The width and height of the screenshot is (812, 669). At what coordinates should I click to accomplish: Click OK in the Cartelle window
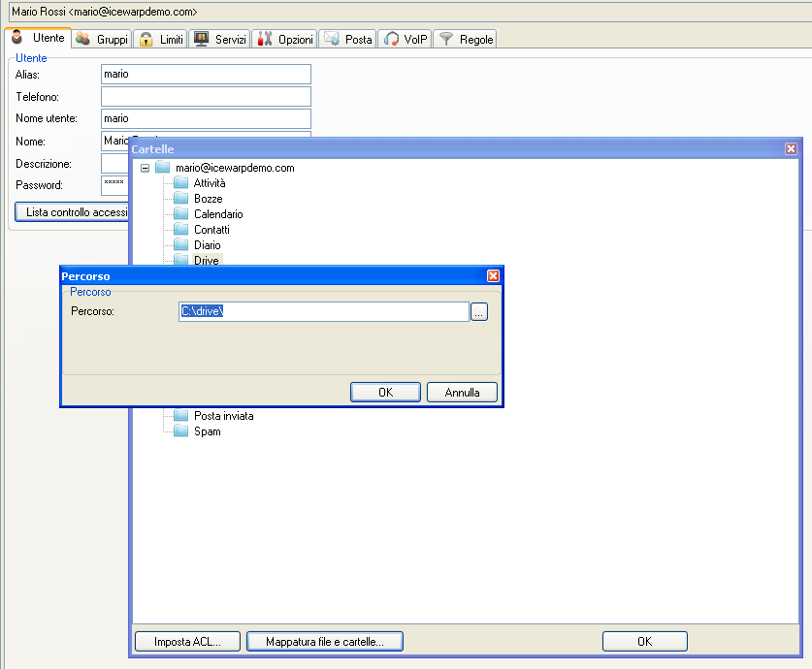[x=645, y=642]
